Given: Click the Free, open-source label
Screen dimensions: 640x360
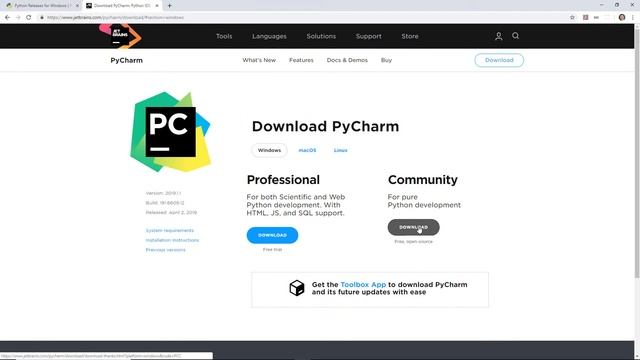Looking at the screenshot, I should point(413,242).
